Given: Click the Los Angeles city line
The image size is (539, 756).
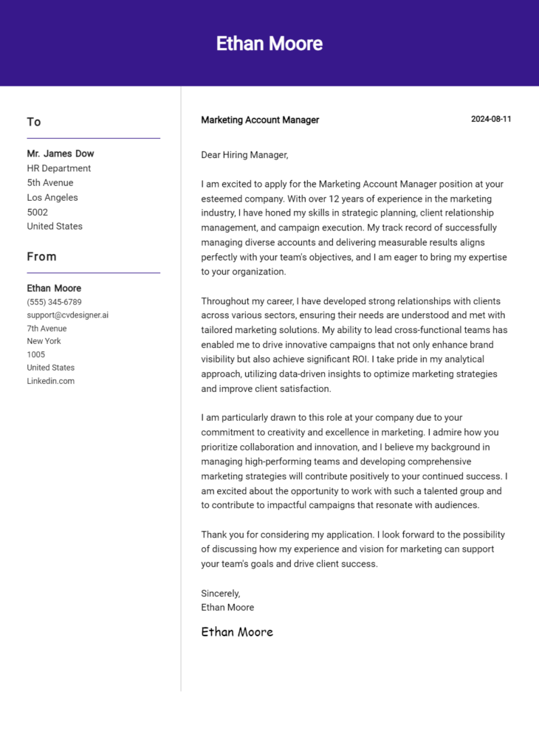Looking at the screenshot, I should click(52, 197).
